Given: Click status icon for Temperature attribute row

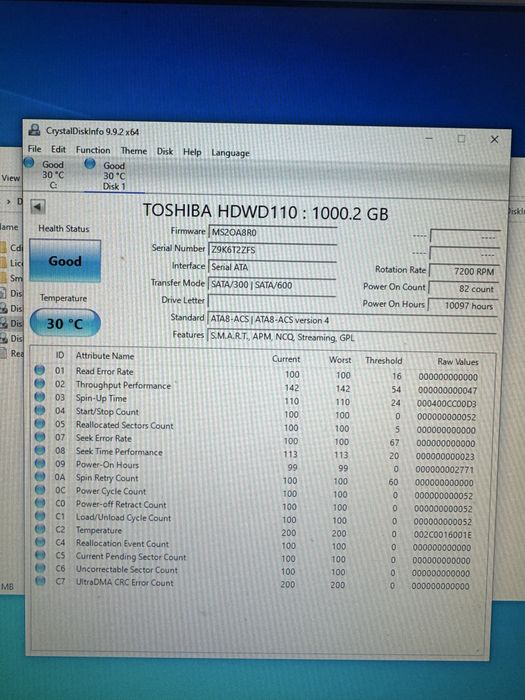Looking at the screenshot, I should 40,529.
